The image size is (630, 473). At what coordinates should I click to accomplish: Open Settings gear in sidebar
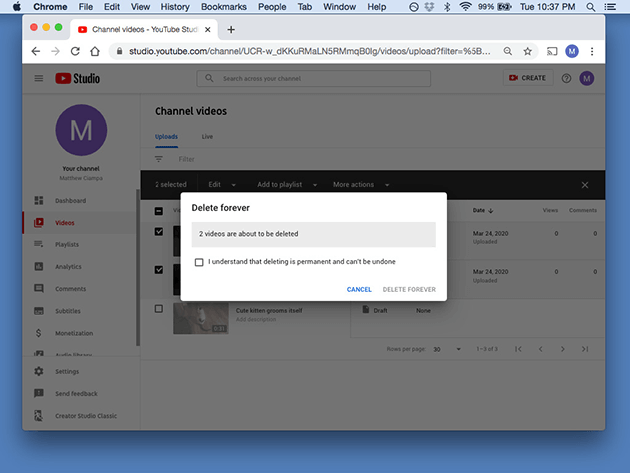click(x=38, y=372)
